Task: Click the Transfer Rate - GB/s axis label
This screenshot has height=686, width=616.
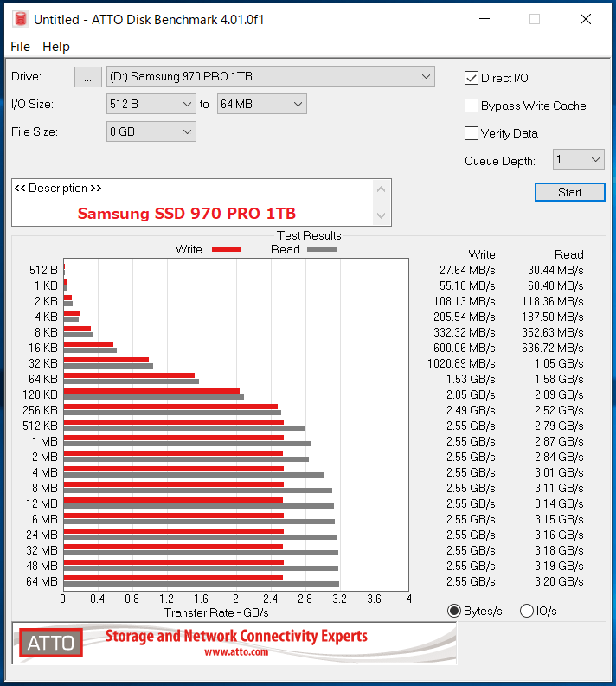Action: (x=216, y=612)
